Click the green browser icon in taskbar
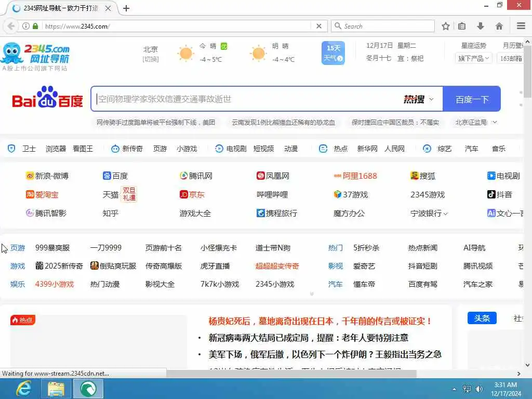This screenshot has width=532, height=399. pos(88,389)
